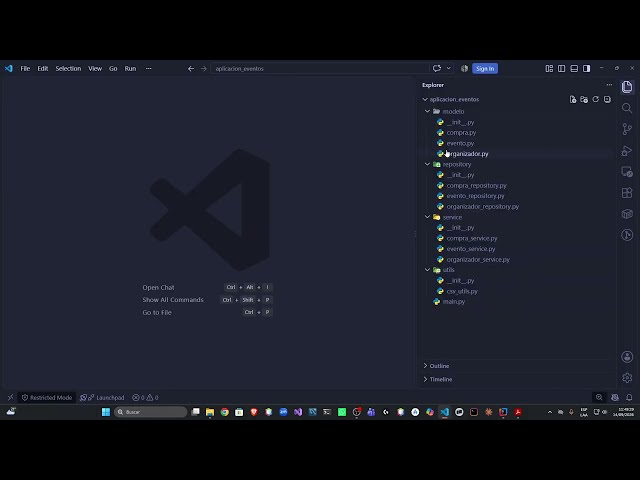The image size is (640, 480).
Task: Click the errors and warnings counter
Action: (x=145, y=398)
